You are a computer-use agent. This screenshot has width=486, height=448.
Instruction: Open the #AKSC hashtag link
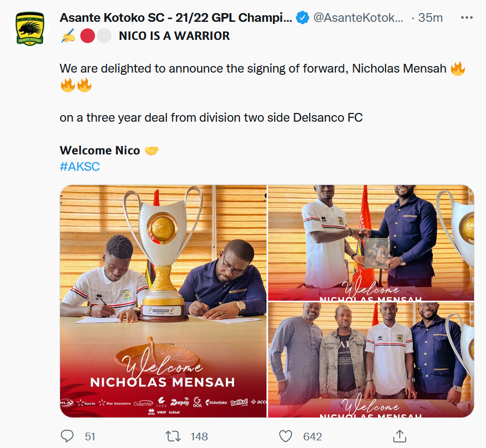point(80,167)
